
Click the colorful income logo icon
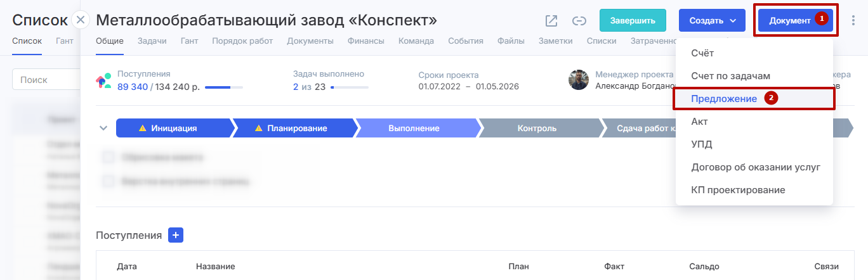(103, 80)
